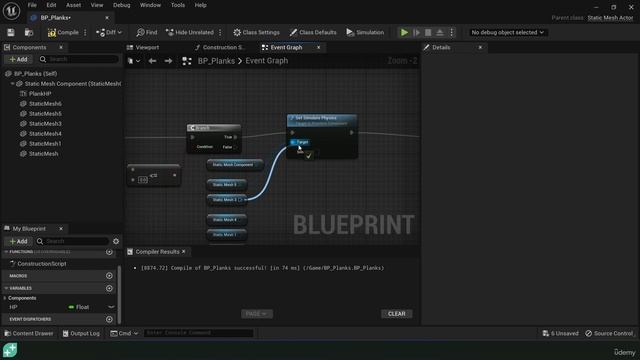Open the Cmd dropdown

pyautogui.click(x=124, y=333)
